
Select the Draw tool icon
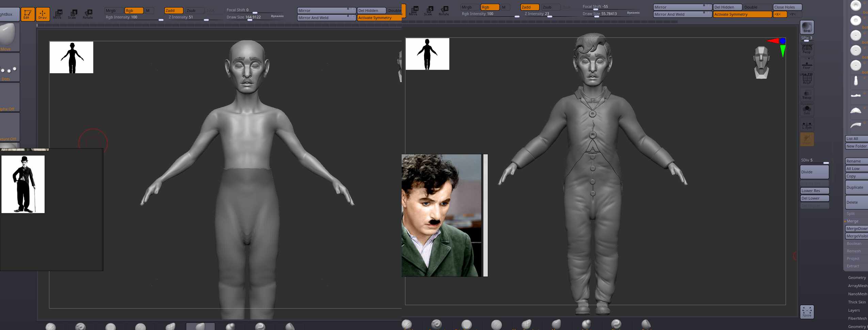pos(43,14)
